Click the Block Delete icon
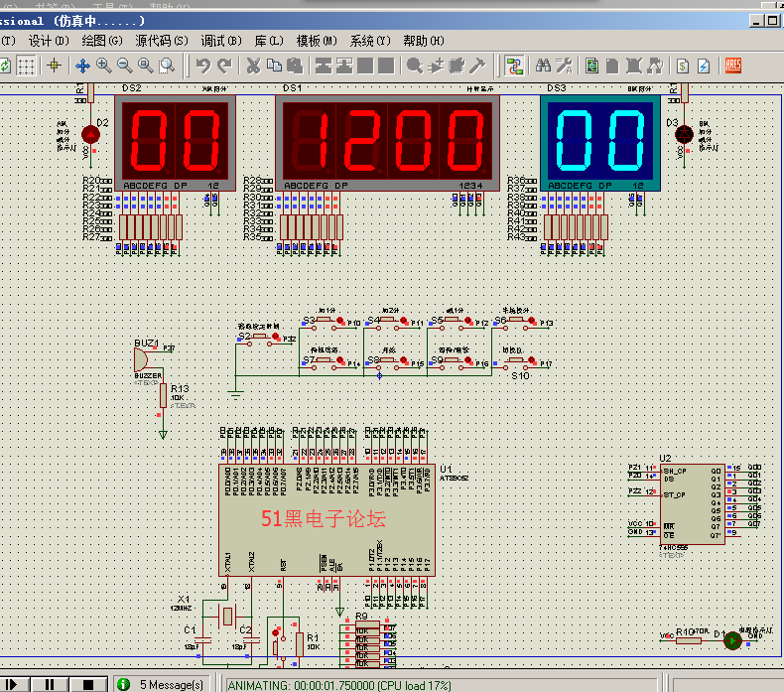This screenshot has height=692, width=784. pyautogui.click(x=385, y=66)
